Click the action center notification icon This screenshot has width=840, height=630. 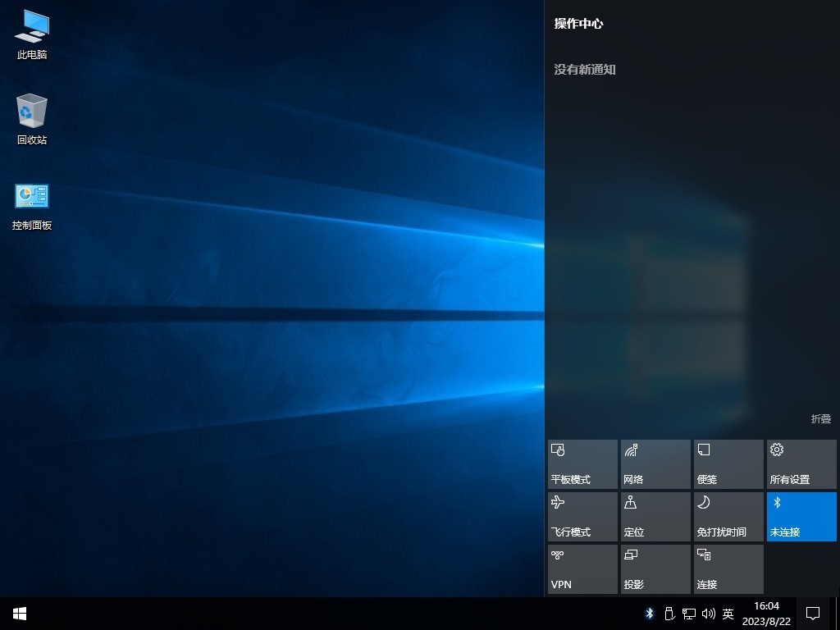pos(813,614)
